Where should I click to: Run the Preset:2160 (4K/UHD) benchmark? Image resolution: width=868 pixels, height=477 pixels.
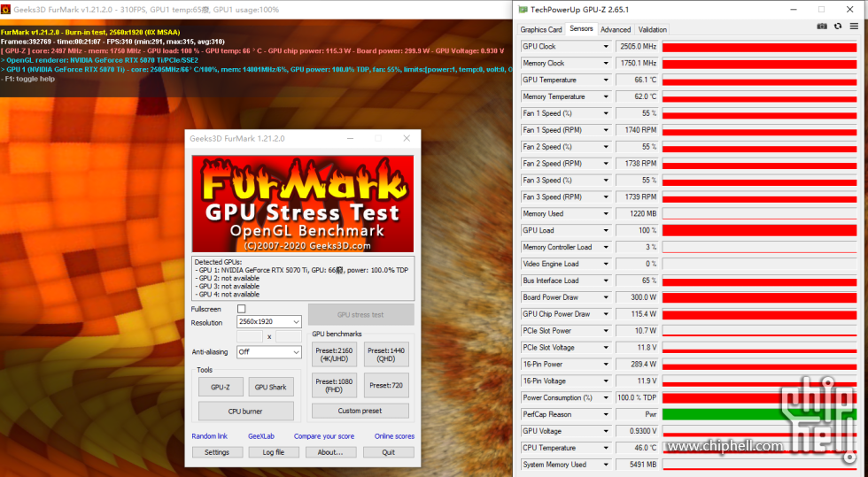coord(335,355)
